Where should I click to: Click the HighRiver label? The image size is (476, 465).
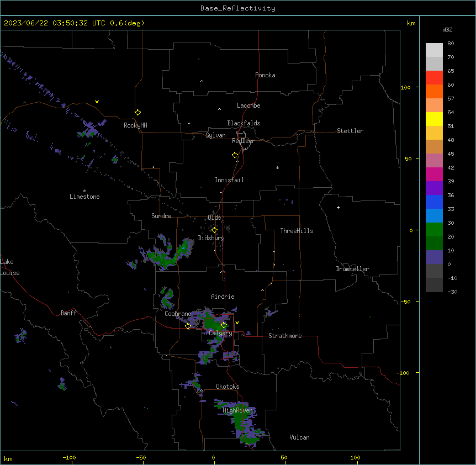click(237, 410)
